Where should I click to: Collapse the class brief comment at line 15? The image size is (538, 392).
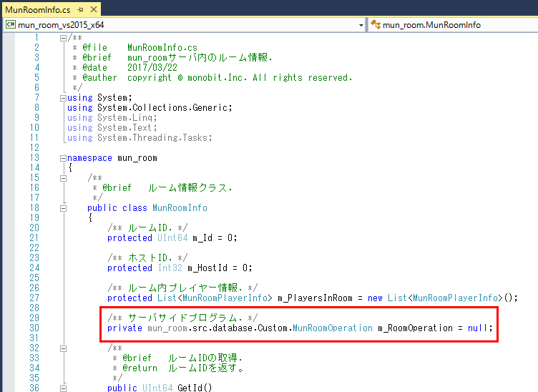click(63, 178)
